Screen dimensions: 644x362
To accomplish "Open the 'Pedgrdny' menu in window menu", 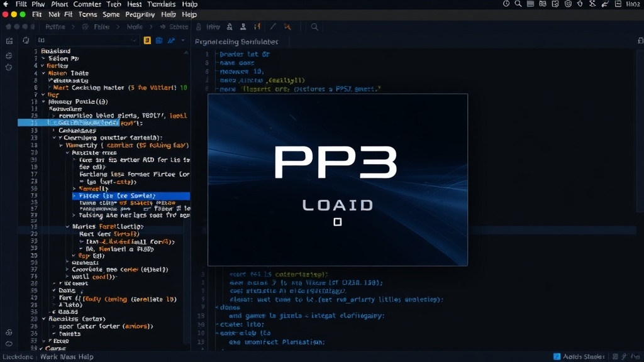I will [x=140, y=14].
